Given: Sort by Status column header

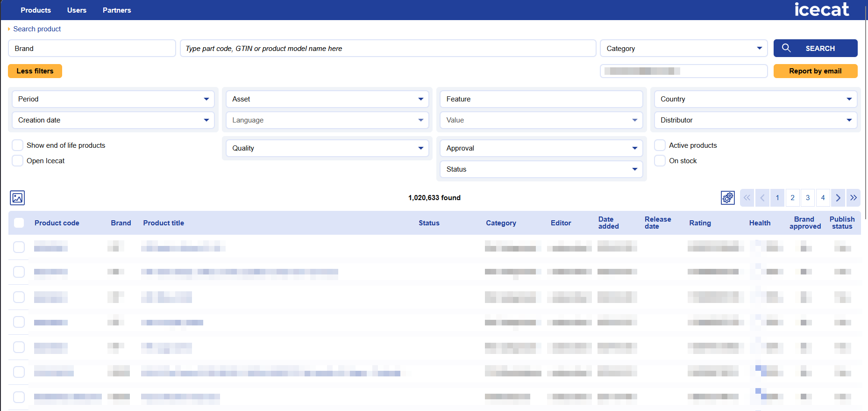Looking at the screenshot, I should click(429, 223).
